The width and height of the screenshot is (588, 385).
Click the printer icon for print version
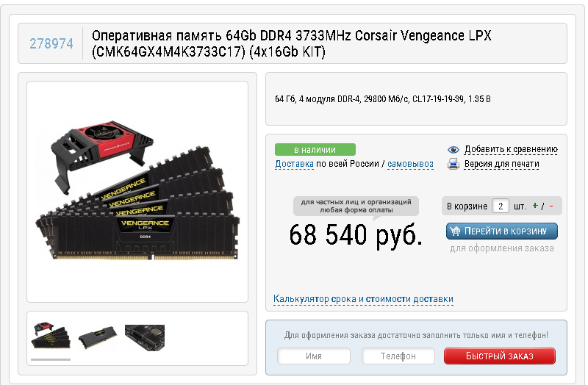[453, 164]
